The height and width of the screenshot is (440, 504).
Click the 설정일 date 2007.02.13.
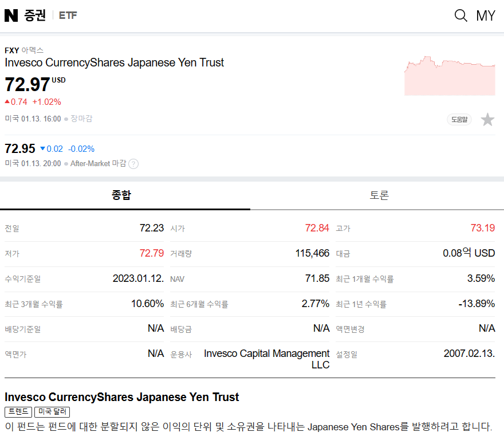pyautogui.click(x=469, y=353)
